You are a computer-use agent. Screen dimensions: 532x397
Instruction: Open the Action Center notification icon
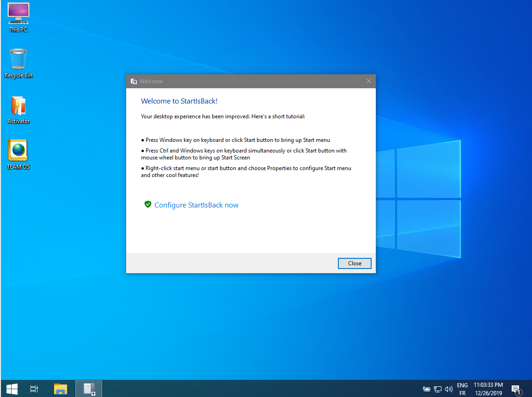pyautogui.click(x=516, y=390)
